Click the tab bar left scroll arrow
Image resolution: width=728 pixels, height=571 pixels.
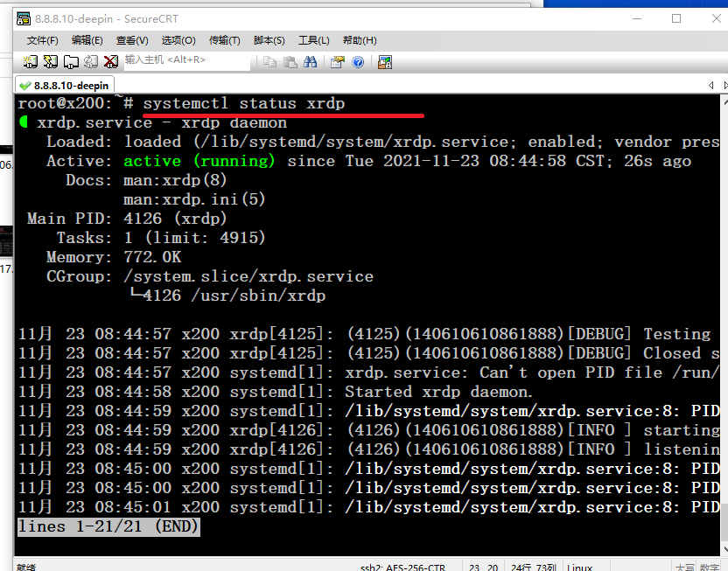[x=710, y=86]
